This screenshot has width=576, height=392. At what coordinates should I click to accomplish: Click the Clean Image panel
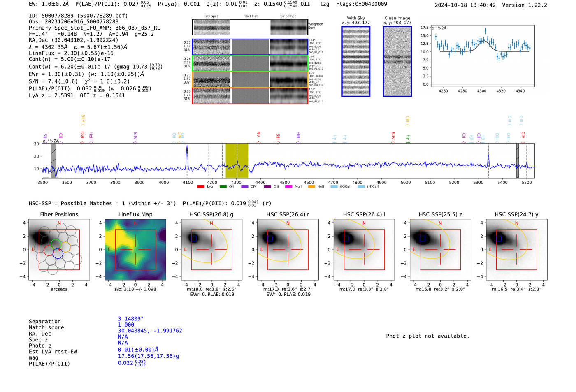click(x=397, y=61)
